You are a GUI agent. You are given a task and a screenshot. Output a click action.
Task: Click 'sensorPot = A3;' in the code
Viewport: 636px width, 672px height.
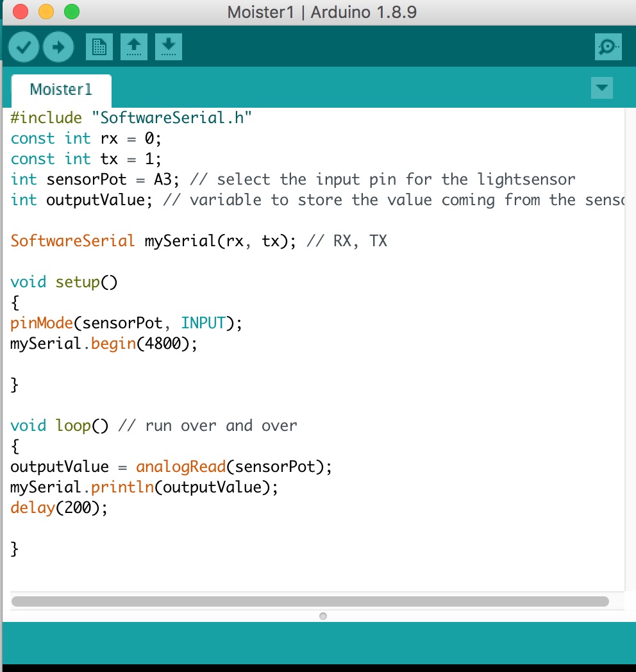point(113,180)
